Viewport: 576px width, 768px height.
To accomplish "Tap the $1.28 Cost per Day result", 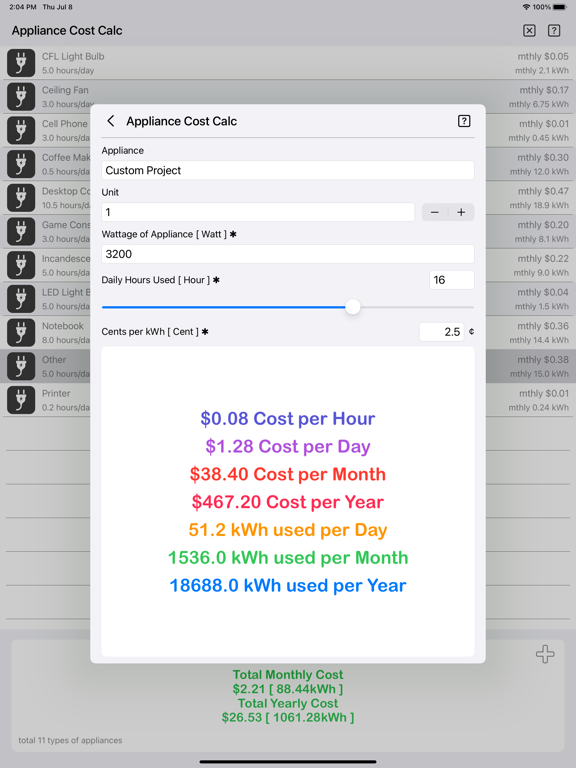I will tap(288, 447).
